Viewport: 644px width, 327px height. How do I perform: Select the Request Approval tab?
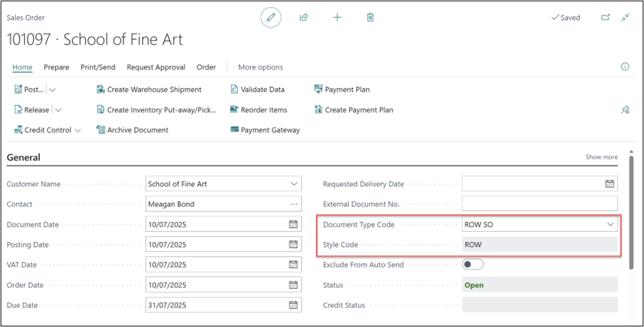coord(156,67)
